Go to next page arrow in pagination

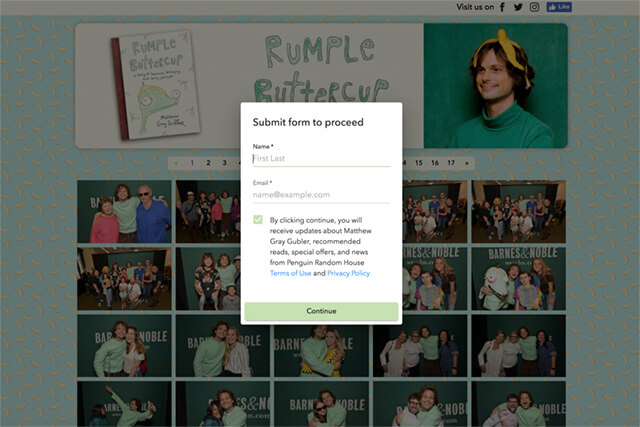coord(468,162)
